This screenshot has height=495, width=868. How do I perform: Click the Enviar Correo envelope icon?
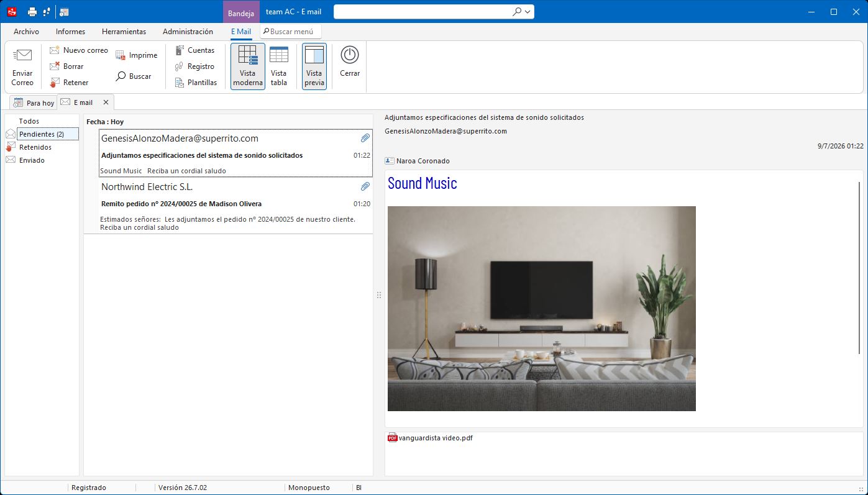coord(22,55)
